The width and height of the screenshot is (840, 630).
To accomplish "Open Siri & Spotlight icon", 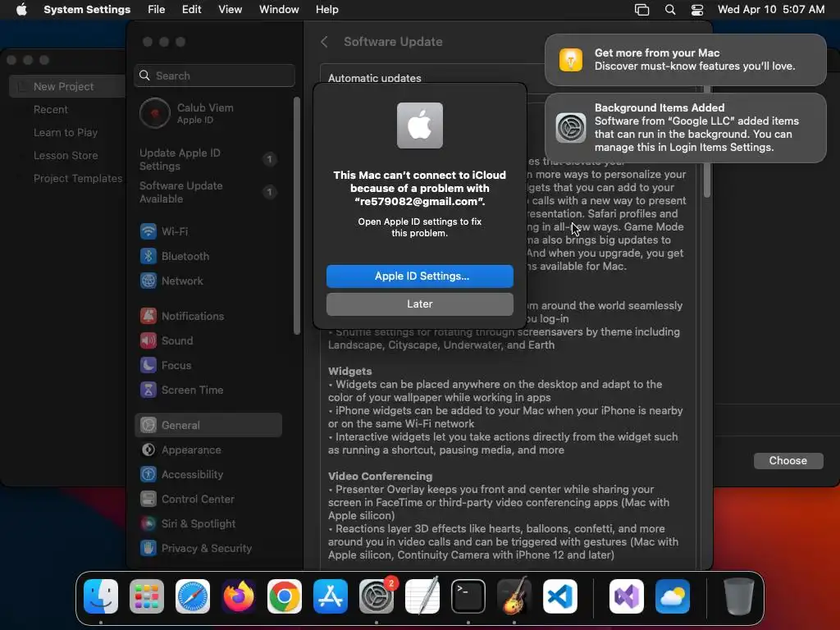I will 148,524.
